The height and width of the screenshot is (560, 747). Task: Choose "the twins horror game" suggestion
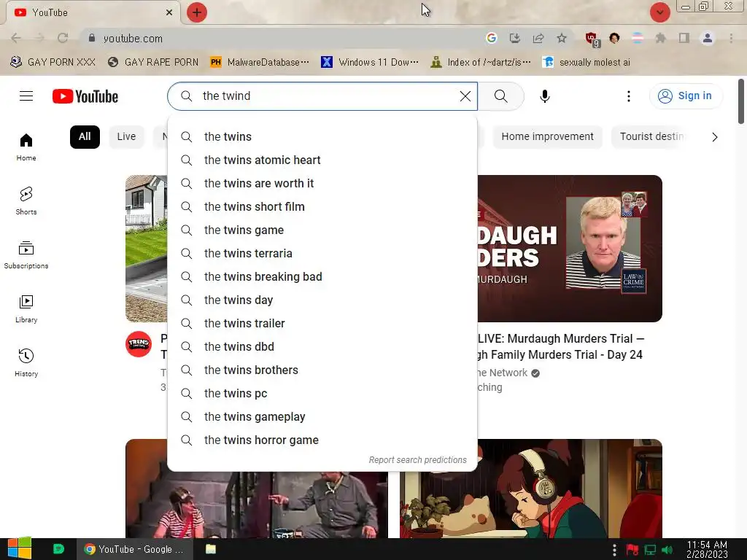click(x=322, y=440)
